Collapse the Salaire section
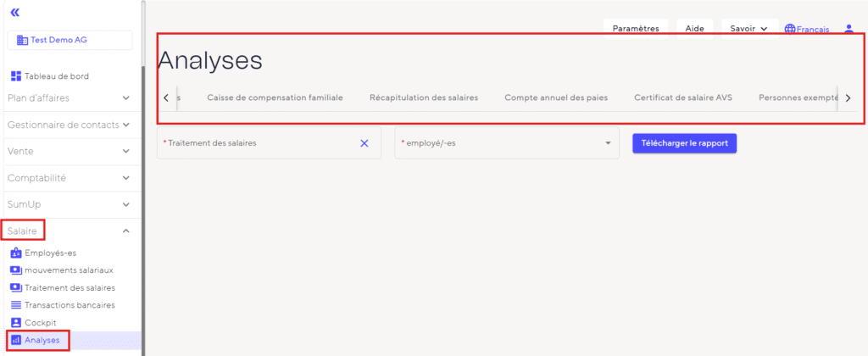 pyautogui.click(x=125, y=231)
